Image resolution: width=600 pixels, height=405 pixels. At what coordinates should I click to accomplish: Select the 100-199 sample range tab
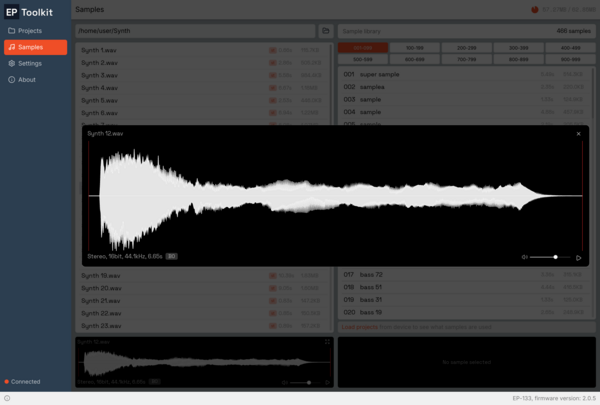tap(414, 48)
